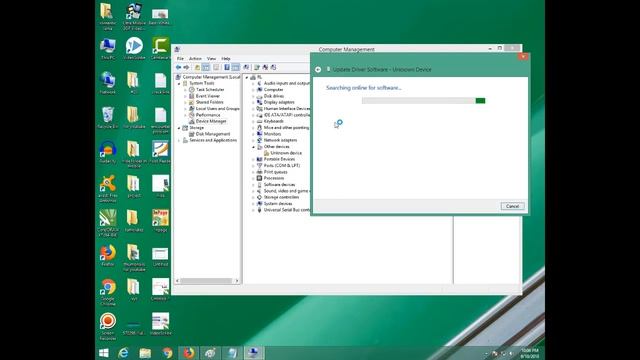Click the Windows Start button
Image resolution: width=640 pixels, height=360 pixels.
pyautogui.click(x=104, y=353)
